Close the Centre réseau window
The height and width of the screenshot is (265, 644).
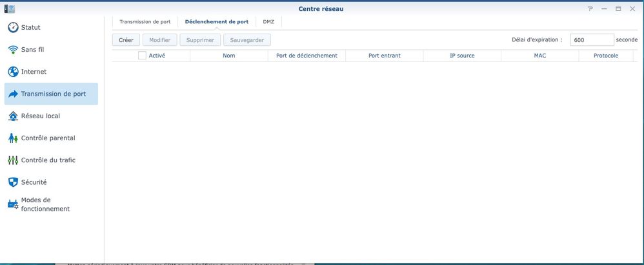coord(632,8)
